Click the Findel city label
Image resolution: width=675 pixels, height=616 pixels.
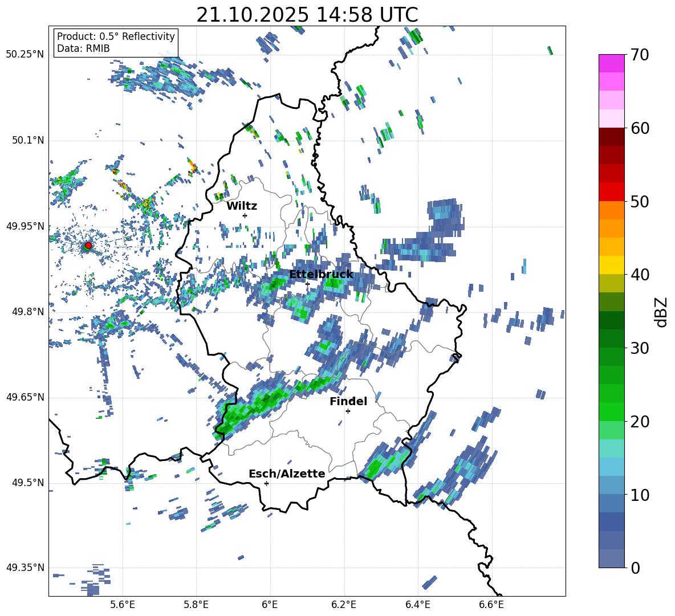(348, 401)
